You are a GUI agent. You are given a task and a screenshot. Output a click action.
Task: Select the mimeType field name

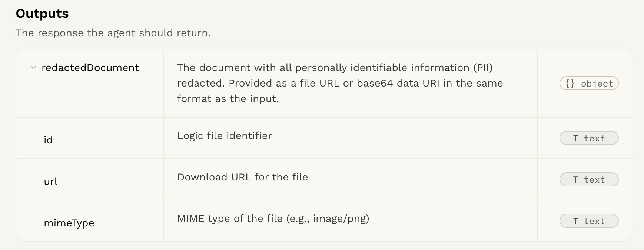69,223
